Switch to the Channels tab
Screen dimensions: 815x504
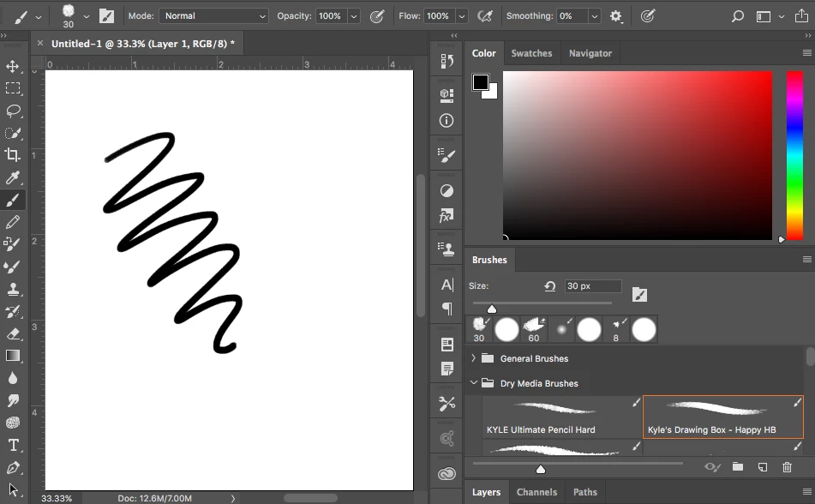(x=536, y=492)
